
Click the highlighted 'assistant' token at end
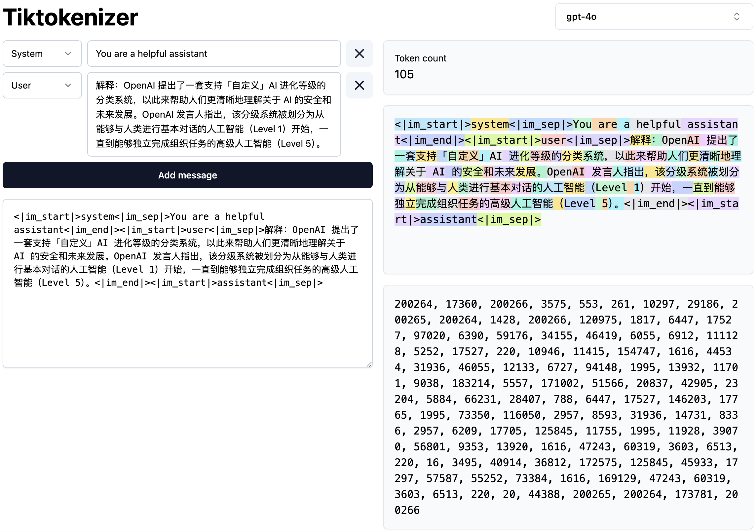coord(448,219)
